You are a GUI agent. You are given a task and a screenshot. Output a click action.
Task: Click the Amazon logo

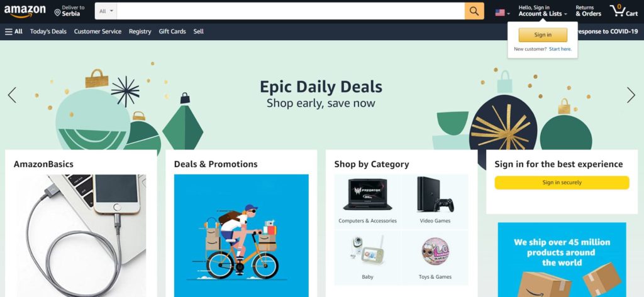25,11
